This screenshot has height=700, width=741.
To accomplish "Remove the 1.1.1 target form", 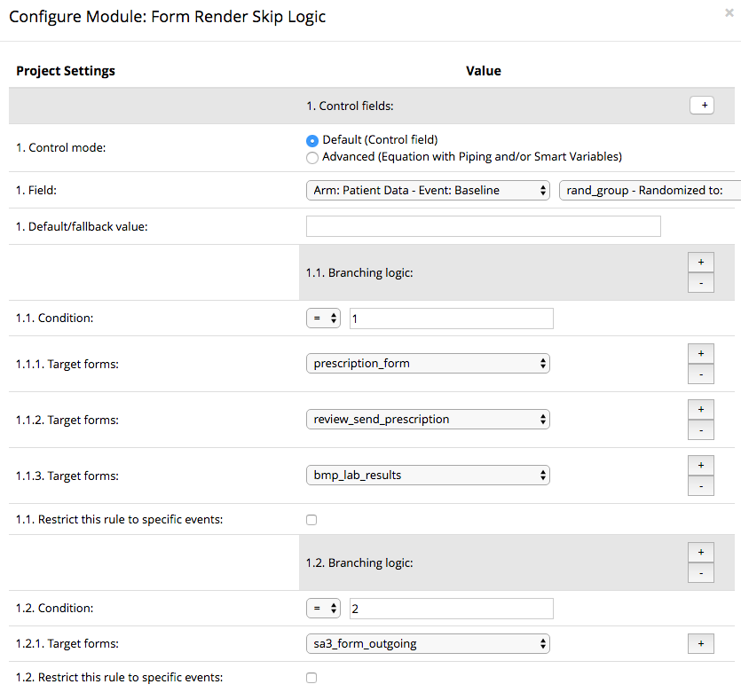I will pyautogui.click(x=701, y=374).
